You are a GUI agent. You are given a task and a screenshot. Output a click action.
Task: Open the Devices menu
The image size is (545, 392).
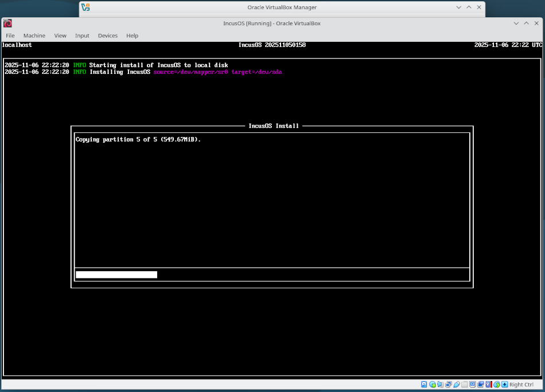point(108,36)
